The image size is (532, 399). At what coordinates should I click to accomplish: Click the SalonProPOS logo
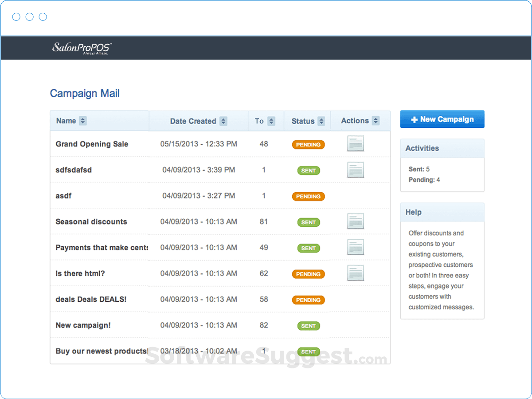[82, 47]
